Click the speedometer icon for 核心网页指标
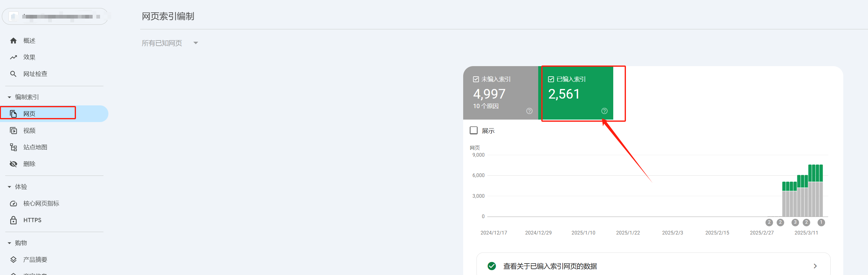 click(x=14, y=204)
